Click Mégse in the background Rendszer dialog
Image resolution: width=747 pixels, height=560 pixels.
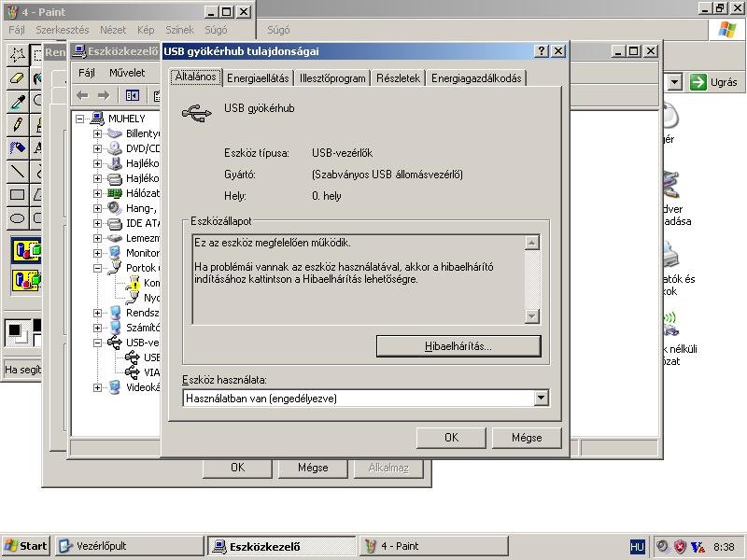(313, 468)
